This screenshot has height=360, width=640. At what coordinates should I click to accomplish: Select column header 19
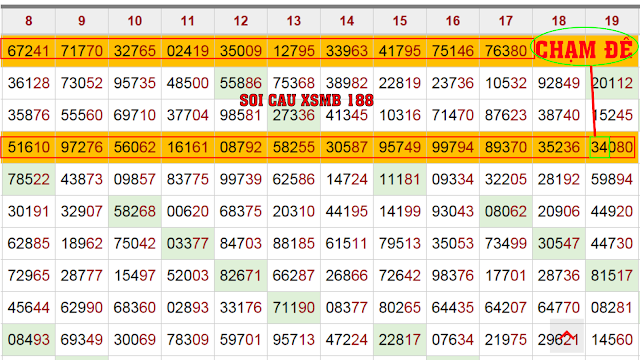(612, 21)
